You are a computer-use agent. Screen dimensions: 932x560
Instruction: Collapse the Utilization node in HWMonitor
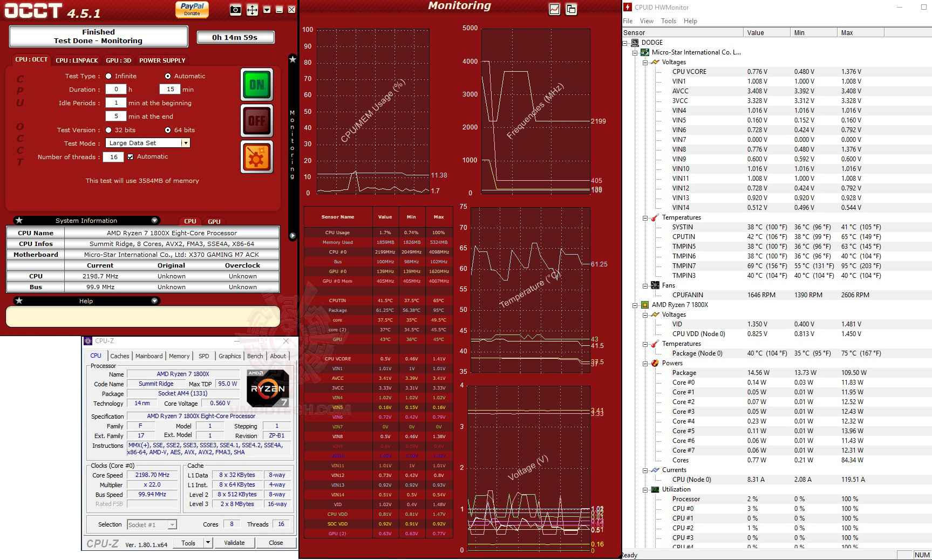click(645, 490)
